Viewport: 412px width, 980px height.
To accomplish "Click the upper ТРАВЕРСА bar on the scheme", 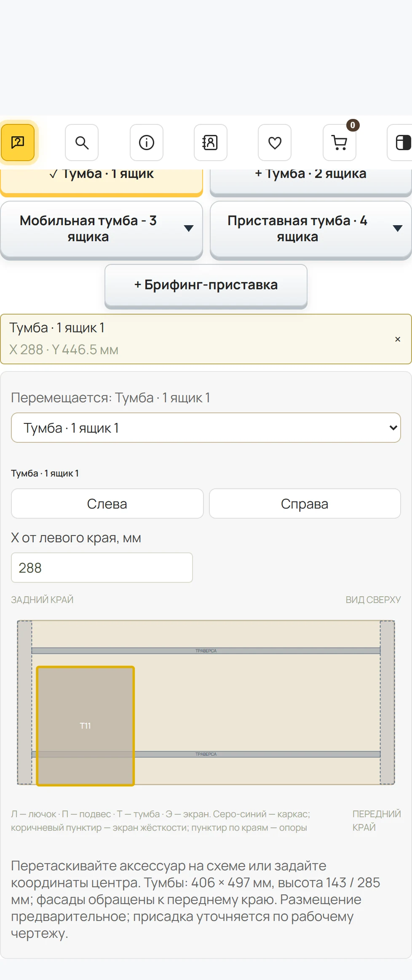I will pos(206,651).
